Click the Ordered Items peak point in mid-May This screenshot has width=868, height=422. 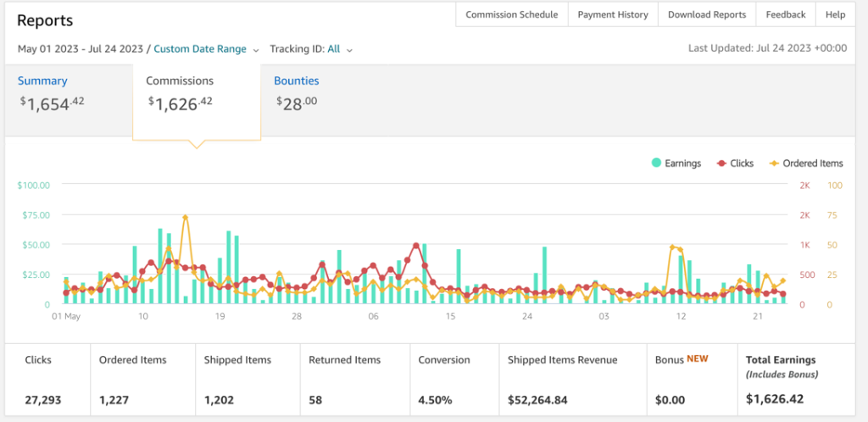click(185, 217)
